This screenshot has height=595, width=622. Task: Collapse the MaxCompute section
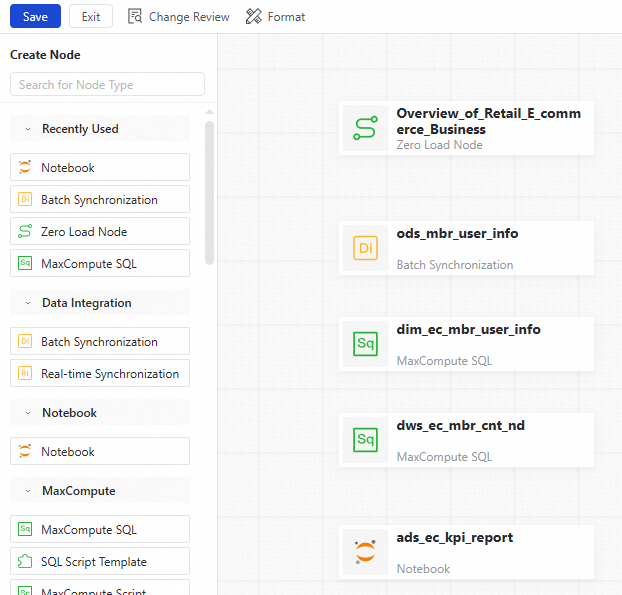28,491
